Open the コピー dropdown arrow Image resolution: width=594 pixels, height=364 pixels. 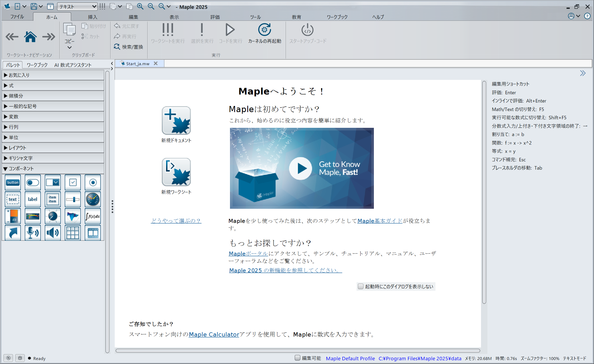(70, 48)
